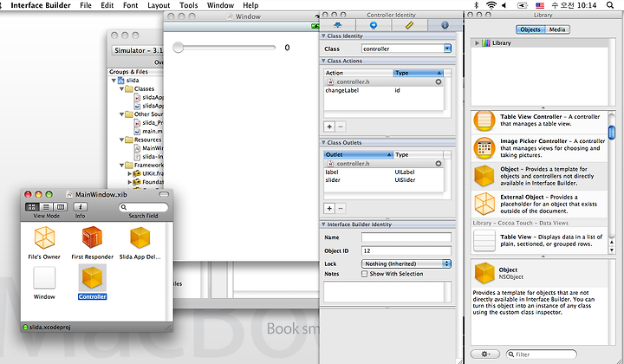The height and width of the screenshot is (364, 624).
Task: Open the Font menu
Action: point(131,5)
